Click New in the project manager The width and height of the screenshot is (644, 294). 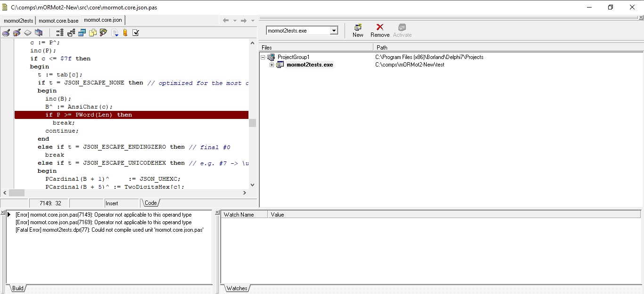(x=358, y=31)
